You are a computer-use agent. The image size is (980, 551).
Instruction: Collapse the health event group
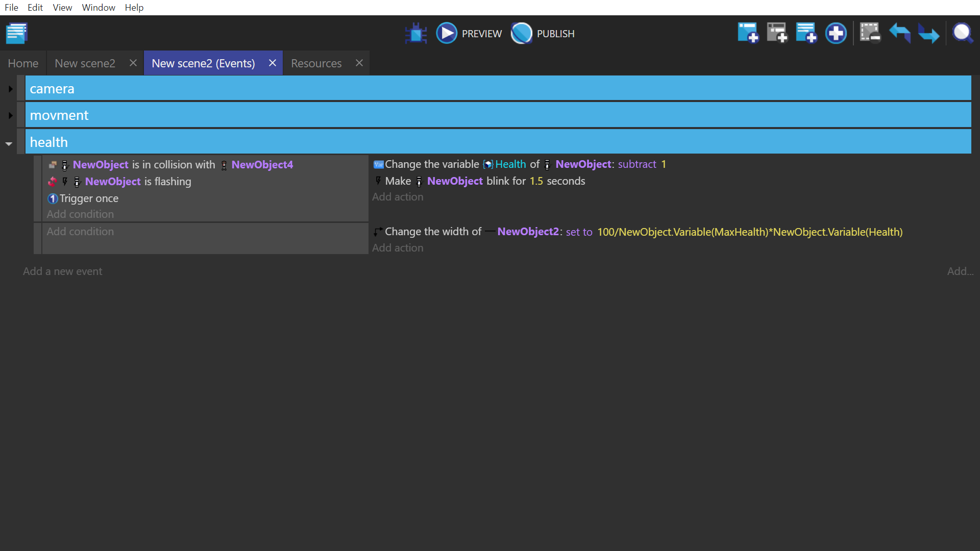(x=9, y=144)
